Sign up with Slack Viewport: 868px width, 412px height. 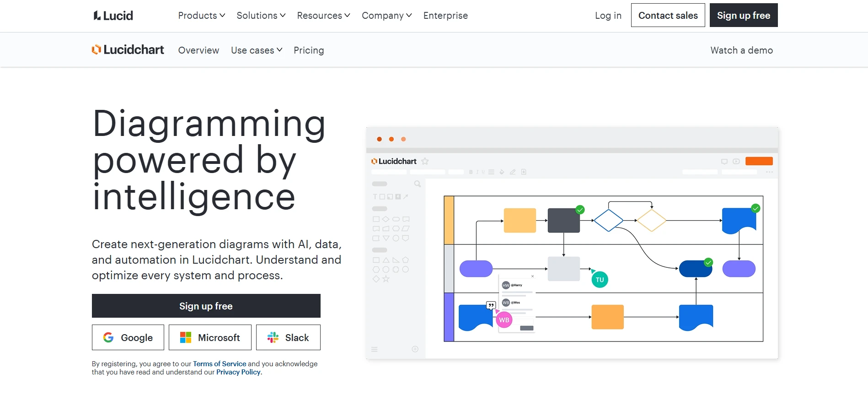[x=288, y=337]
